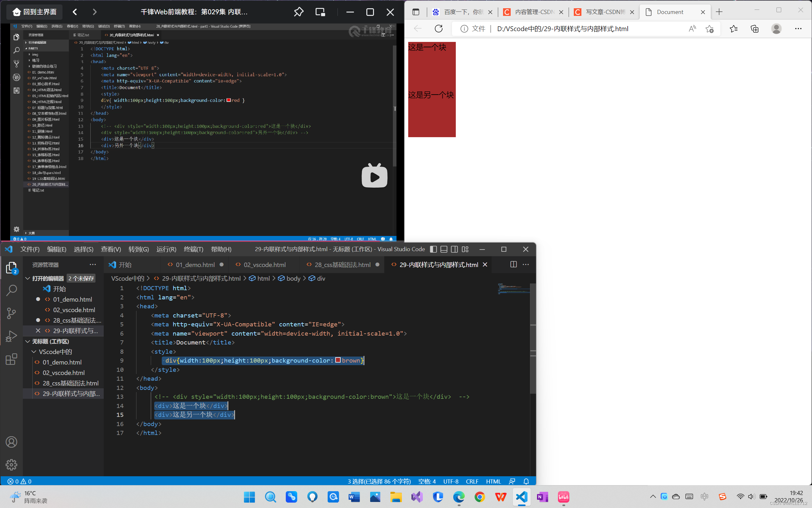This screenshot has width=812, height=508.
Task: Open Chrome from Windows taskbar
Action: 480,497
